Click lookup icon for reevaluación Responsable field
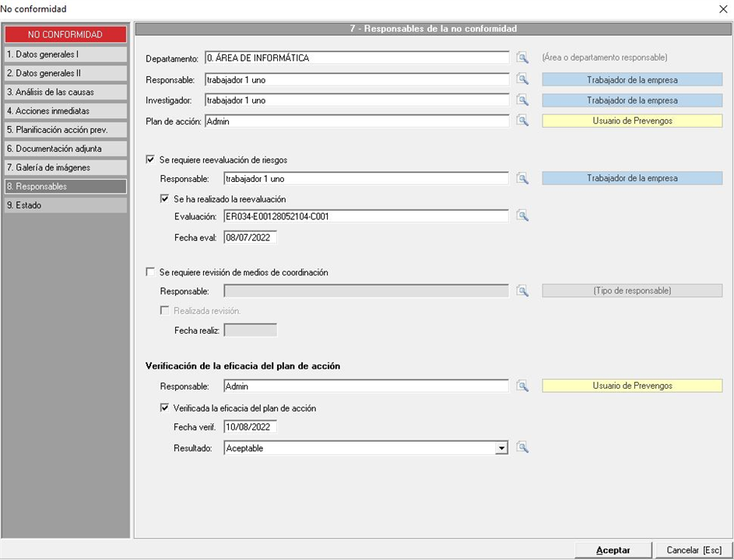Viewport: 734px width, 560px height. 522,179
